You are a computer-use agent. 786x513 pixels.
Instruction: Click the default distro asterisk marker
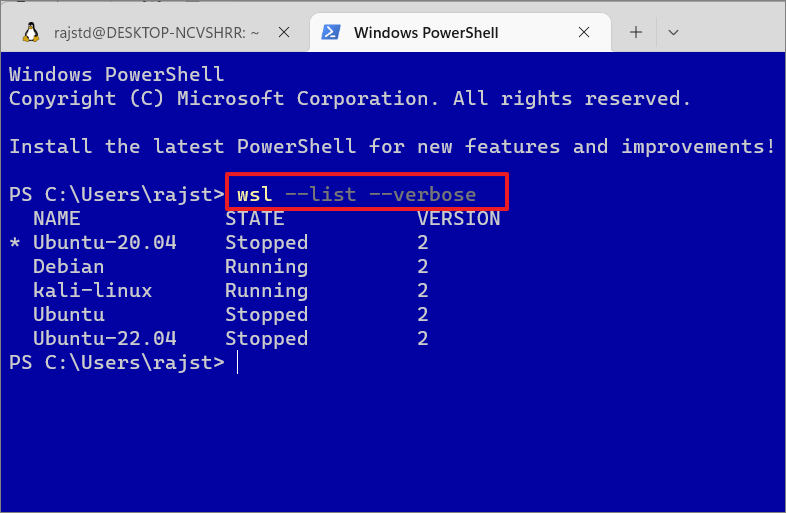click(15, 243)
